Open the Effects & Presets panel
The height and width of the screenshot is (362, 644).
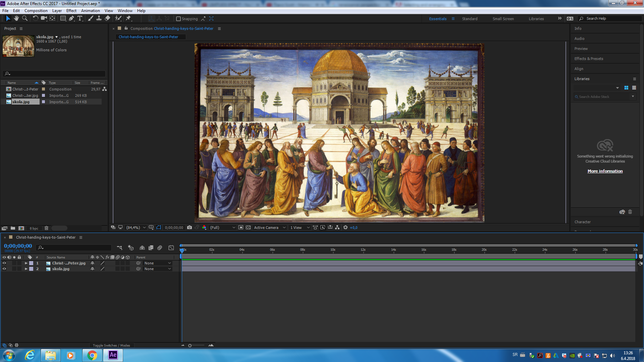[589, 59]
